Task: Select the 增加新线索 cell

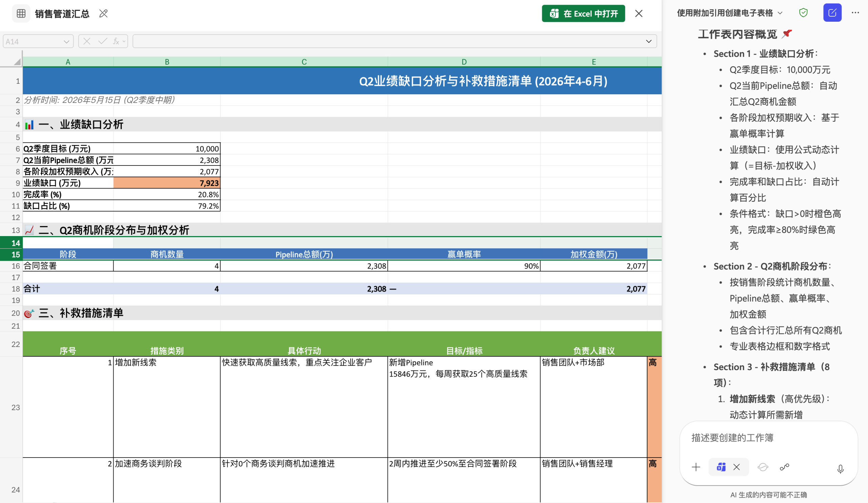Action: [x=167, y=407]
